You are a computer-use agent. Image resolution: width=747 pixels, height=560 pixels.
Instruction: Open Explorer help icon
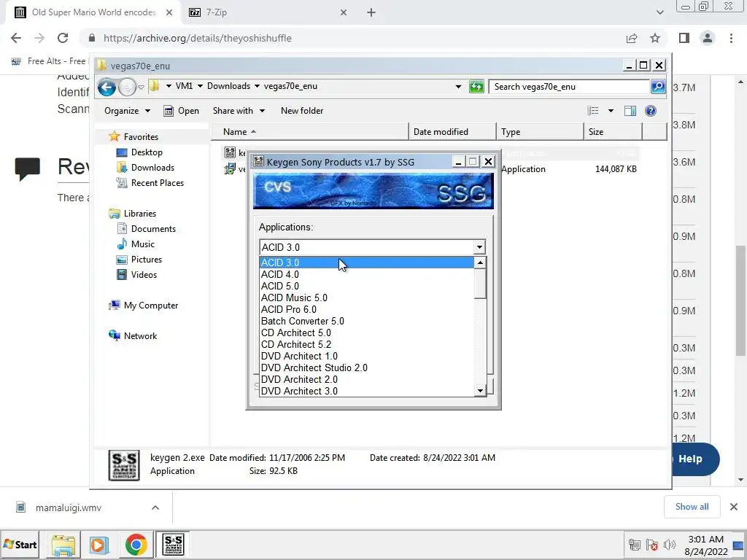[650, 111]
